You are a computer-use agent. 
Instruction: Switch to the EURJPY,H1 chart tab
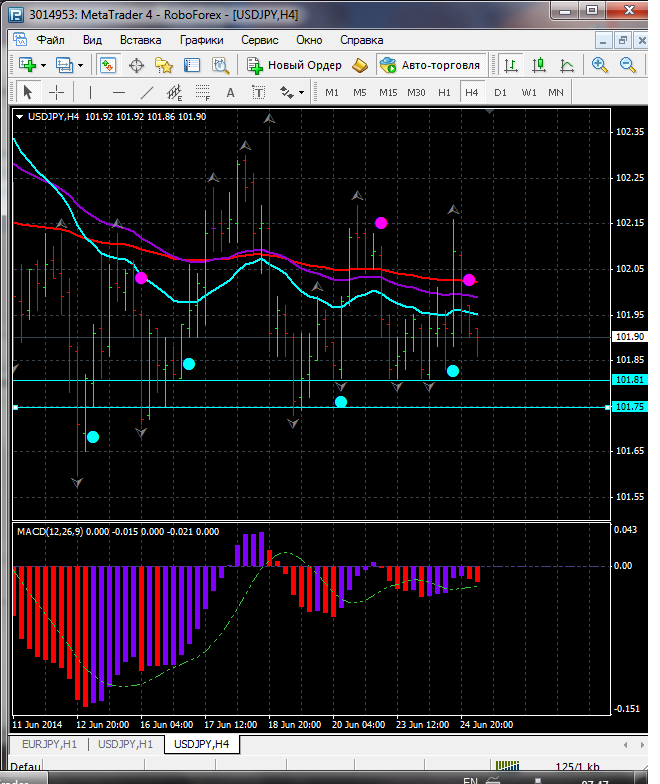point(47,744)
